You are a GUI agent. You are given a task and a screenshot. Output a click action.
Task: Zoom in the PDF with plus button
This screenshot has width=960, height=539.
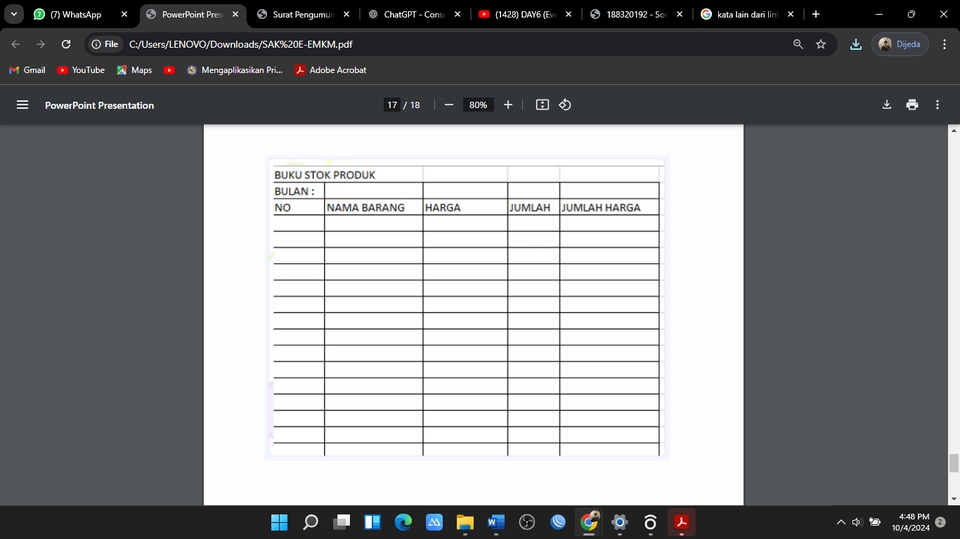pyautogui.click(x=508, y=105)
